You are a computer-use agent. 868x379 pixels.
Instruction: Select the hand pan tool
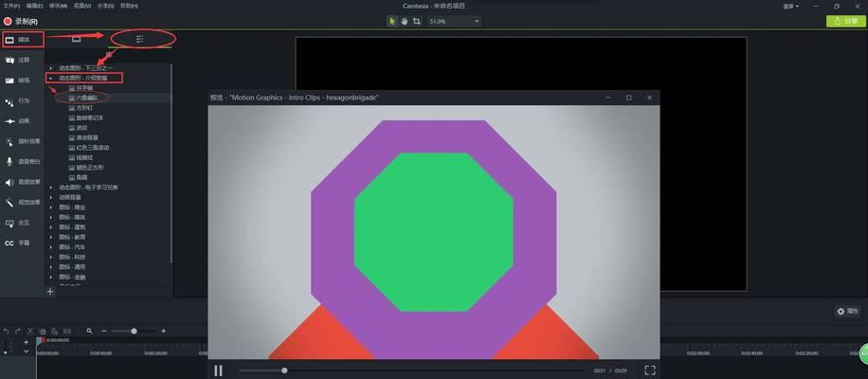click(x=405, y=21)
